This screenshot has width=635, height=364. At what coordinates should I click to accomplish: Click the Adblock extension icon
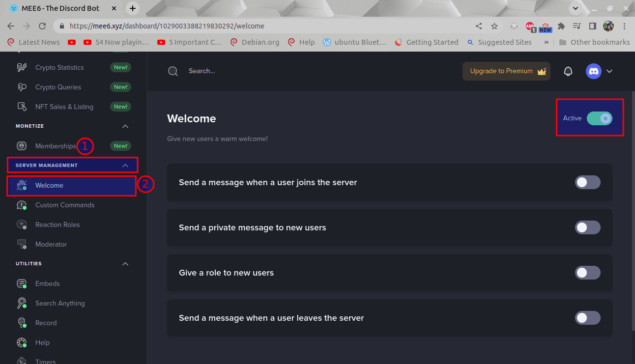pos(530,26)
